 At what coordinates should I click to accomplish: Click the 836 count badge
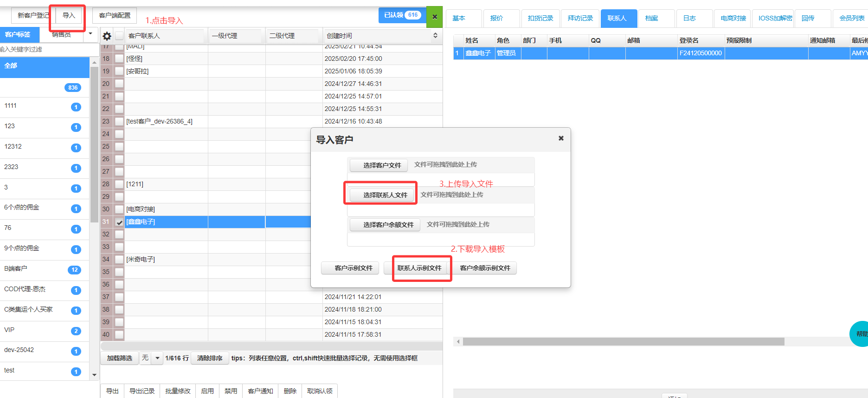coord(73,88)
